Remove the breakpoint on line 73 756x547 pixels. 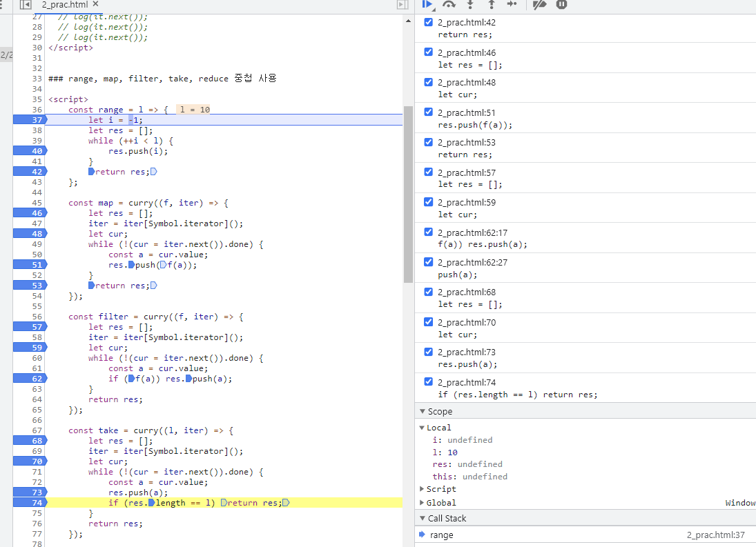click(30, 493)
